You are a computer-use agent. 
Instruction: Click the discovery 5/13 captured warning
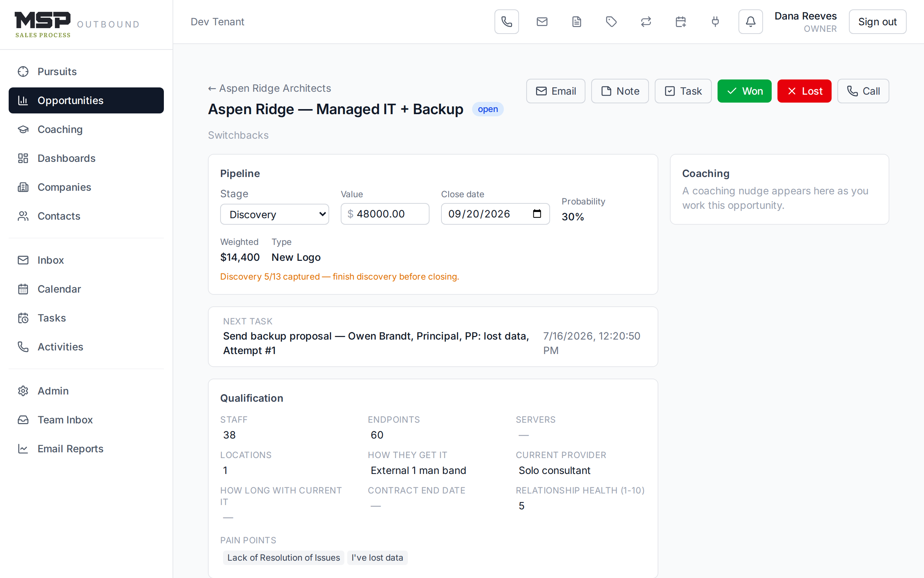click(339, 276)
